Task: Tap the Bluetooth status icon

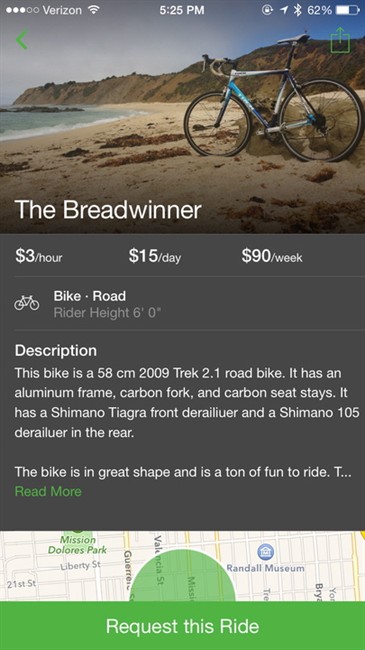Action: click(x=297, y=10)
